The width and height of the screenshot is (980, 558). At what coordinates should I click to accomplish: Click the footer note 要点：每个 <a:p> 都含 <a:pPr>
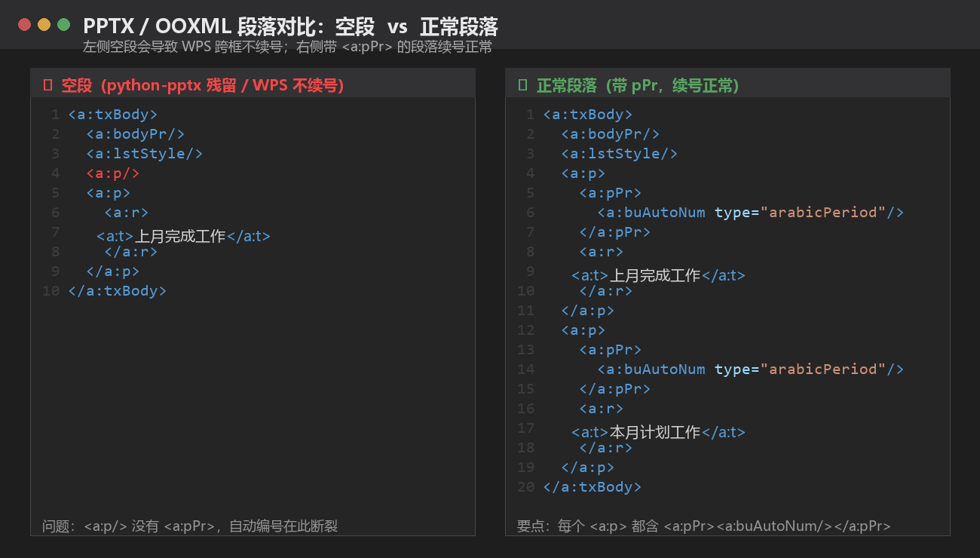[x=704, y=526]
